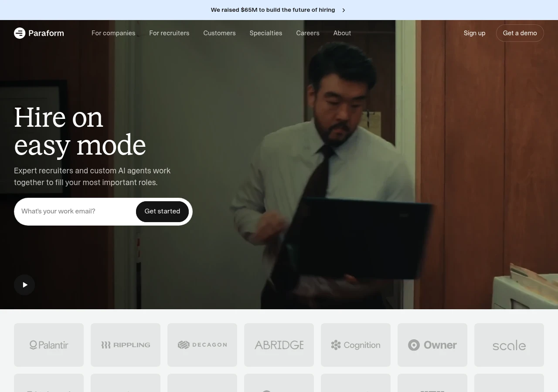Play the hero background video

(24, 285)
